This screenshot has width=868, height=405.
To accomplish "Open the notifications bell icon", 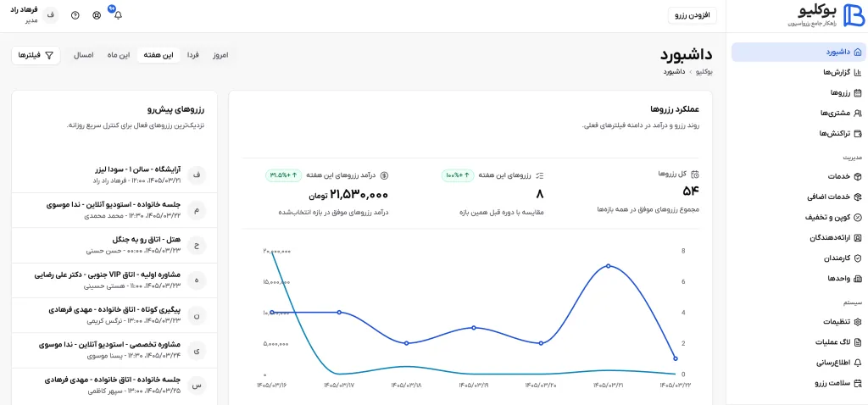I will 117,15.
